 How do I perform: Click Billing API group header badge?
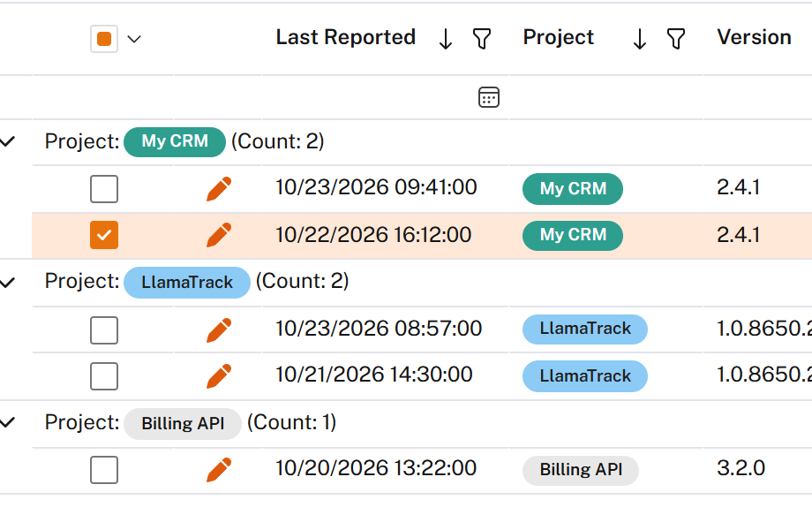pyautogui.click(x=183, y=424)
